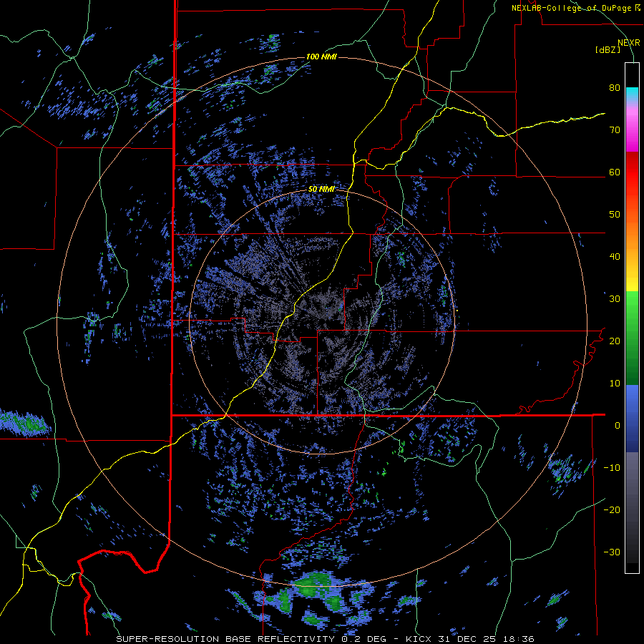Click the 60 value on the dBZ scale
The height and width of the screenshot is (644, 644).
(615, 172)
